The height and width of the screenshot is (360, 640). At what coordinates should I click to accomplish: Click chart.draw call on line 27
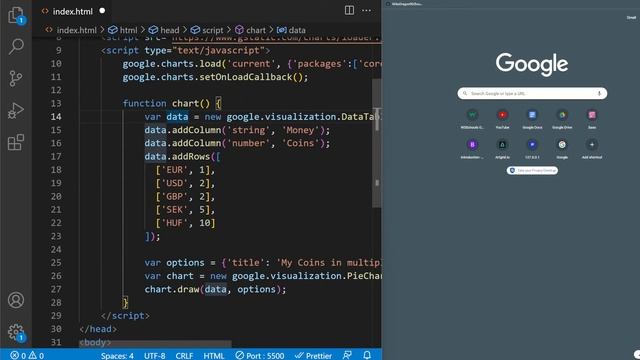click(x=215, y=289)
